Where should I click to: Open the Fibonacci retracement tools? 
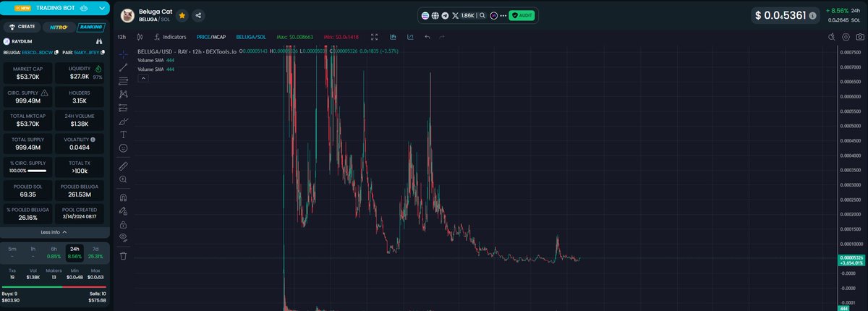tap(123, 81)
